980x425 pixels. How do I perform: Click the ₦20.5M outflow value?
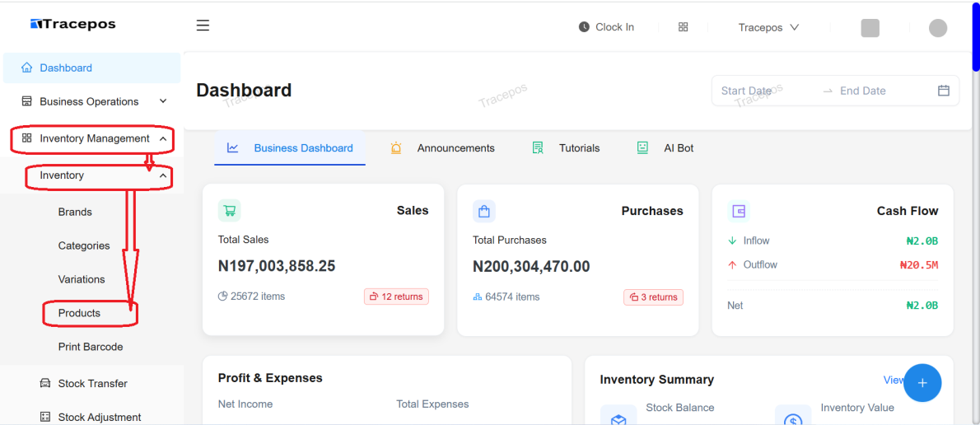(x=919, y=265)
